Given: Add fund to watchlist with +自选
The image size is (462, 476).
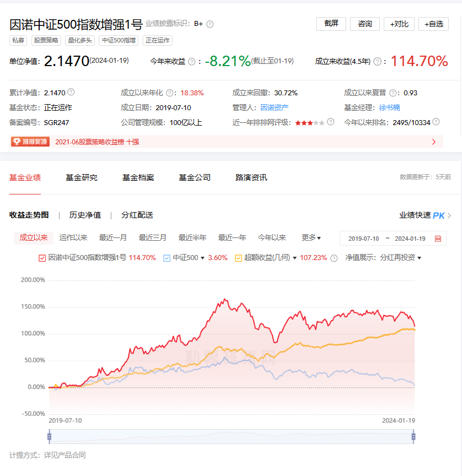Looking at the screenshot, I should [433, 24].
